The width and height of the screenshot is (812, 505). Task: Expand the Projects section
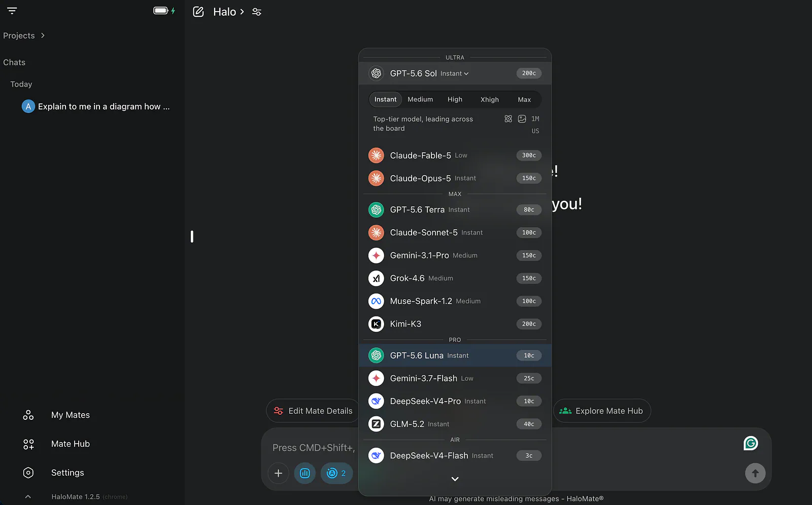click(x=24, y=35)
